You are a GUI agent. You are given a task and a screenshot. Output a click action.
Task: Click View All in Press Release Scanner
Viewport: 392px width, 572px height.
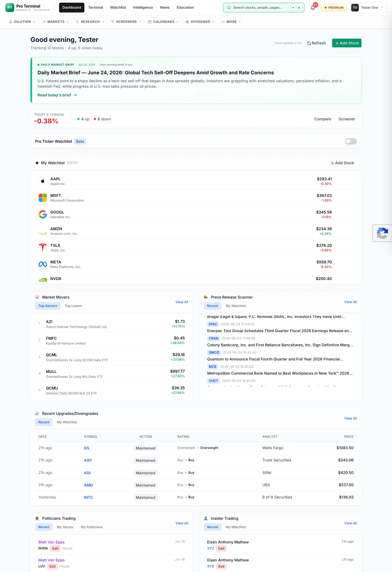click(x=350, y=302)
